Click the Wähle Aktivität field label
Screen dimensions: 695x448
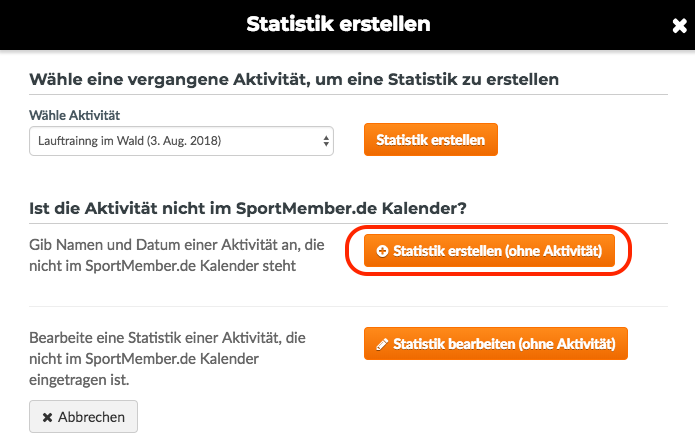click(74, 115)
